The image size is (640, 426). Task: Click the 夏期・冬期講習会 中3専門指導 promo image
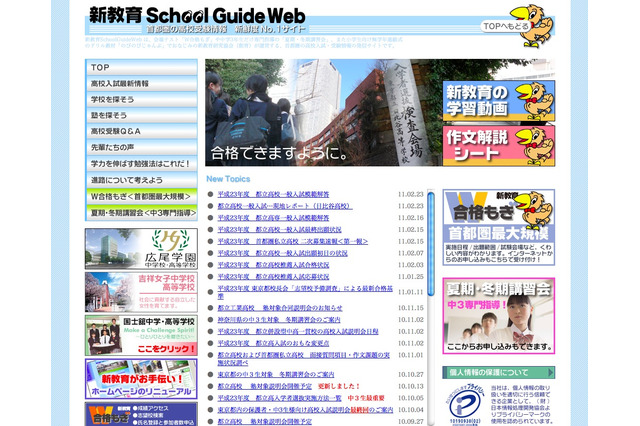pyautogui.click(x=499, y=316)
